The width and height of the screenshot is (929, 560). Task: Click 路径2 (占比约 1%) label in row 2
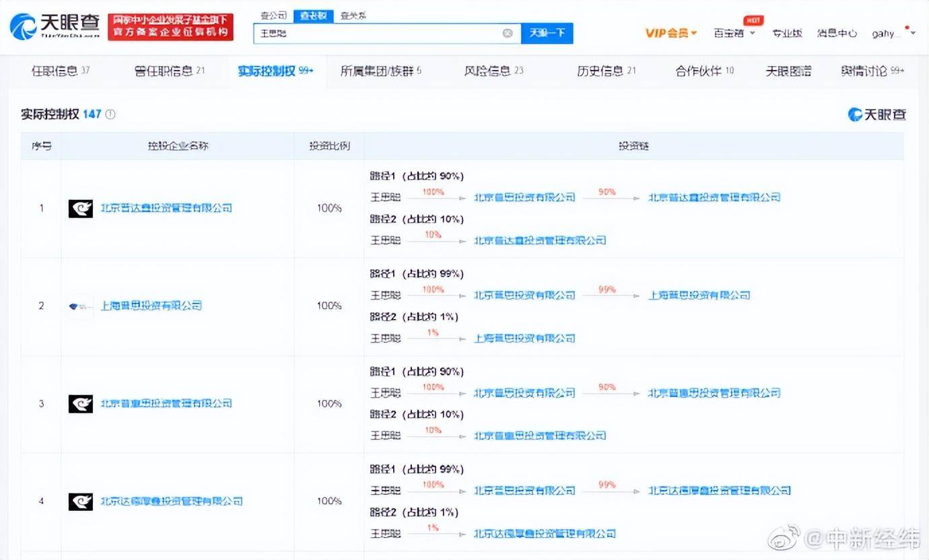click(x=414, y=317)
